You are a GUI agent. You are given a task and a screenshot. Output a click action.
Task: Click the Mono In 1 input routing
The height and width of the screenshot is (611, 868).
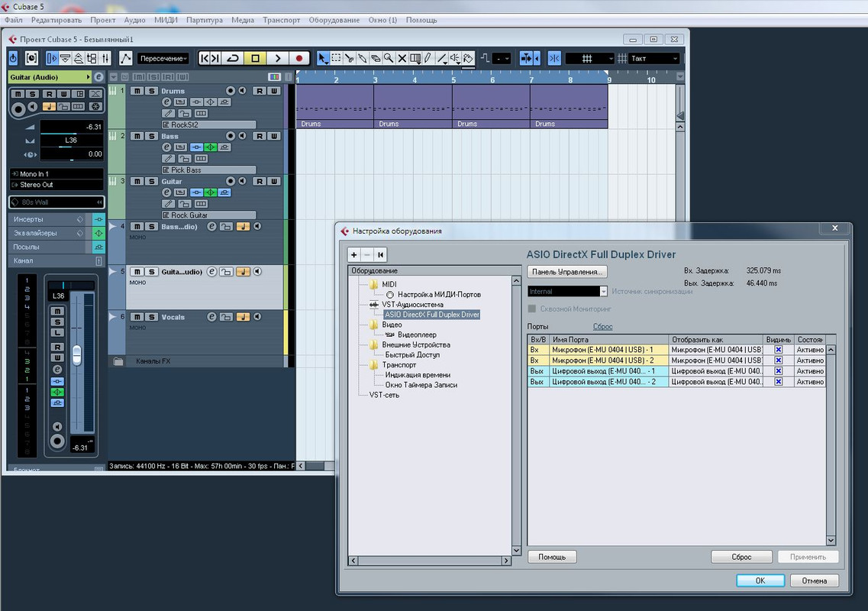pyautogui.click(x=56, y=174)
